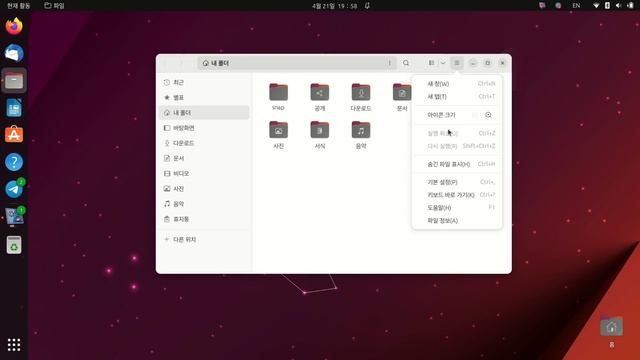The image size is (640, 360).
Task: Select 내 폴더 (Home) in sidebar
Action: 204,113
